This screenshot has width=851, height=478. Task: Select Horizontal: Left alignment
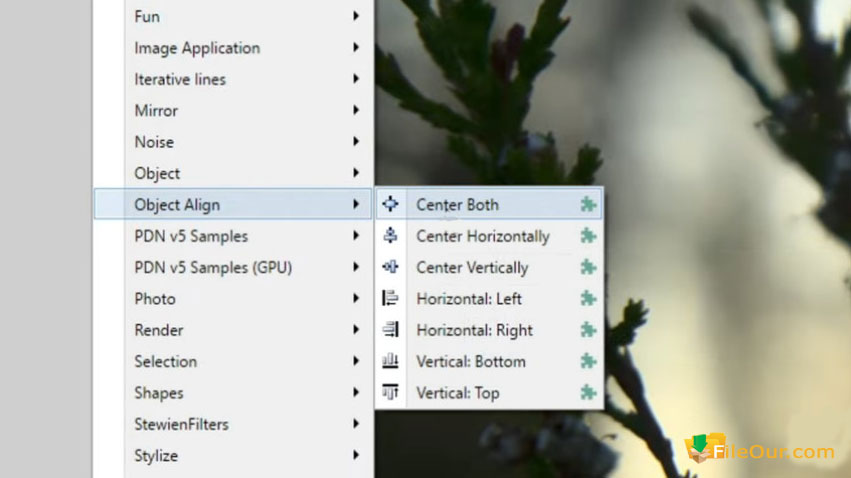click(x=489, y=298)
